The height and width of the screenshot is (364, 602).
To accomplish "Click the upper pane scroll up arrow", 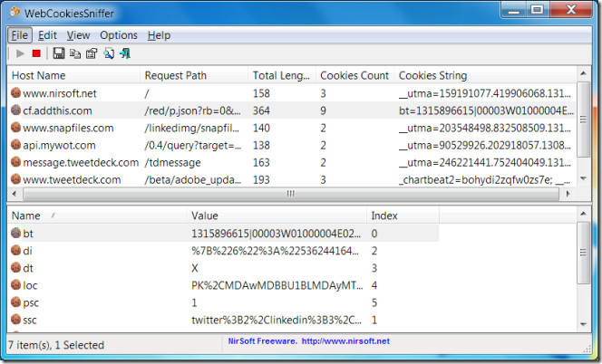I will [x=583, y=73].
